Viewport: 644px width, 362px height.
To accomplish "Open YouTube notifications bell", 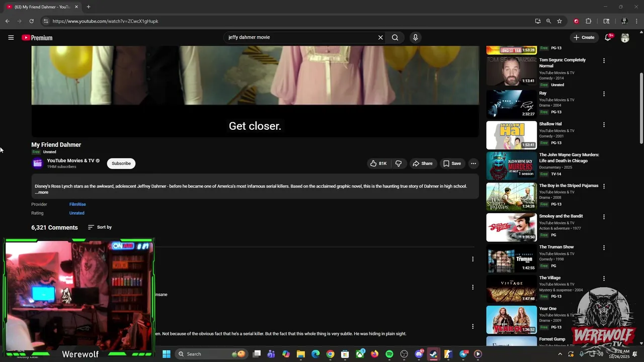I will (608, 38).
